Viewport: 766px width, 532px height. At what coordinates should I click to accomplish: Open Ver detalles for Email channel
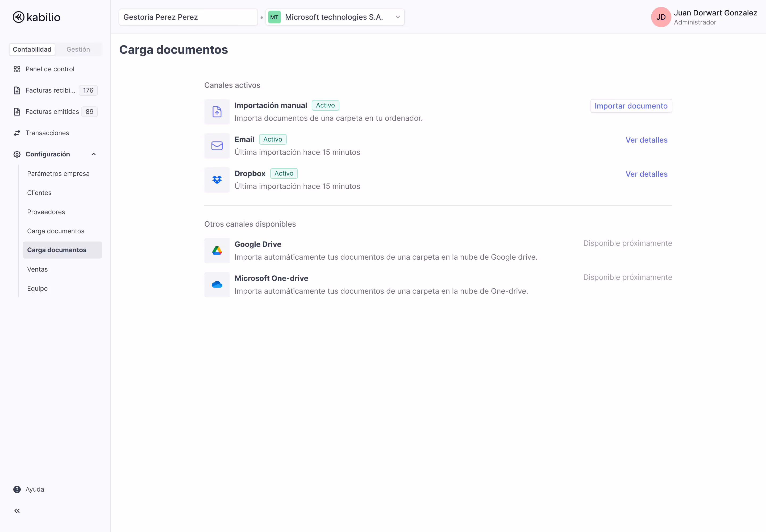click(x=646, y=140)
